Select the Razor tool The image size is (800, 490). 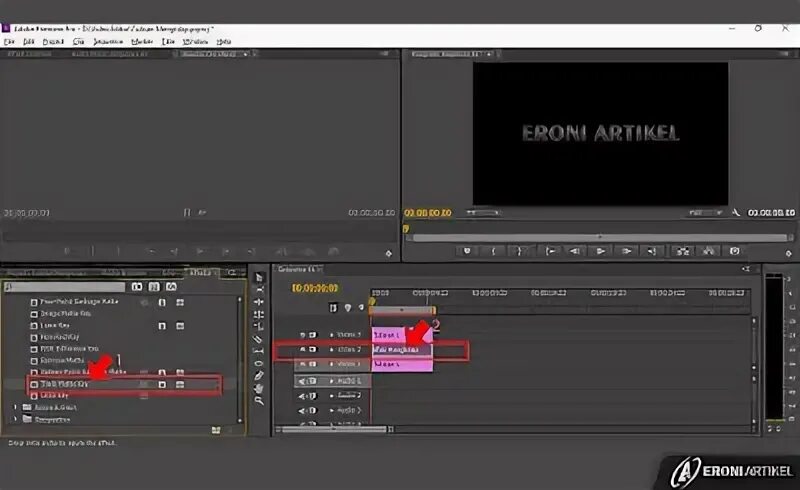[x=259, y=338]
